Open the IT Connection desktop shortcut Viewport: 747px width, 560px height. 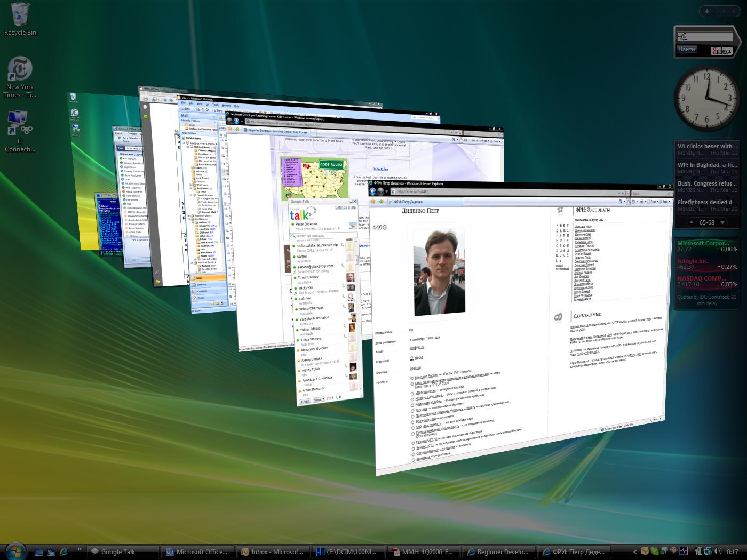pyautogui.click(x=20, y=131)
